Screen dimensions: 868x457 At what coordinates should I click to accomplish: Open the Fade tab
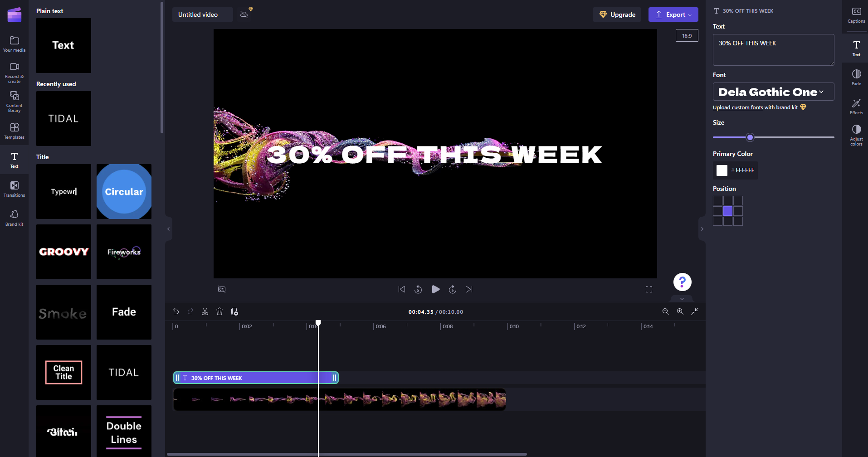pyautogui.click(x=856, y=77)
